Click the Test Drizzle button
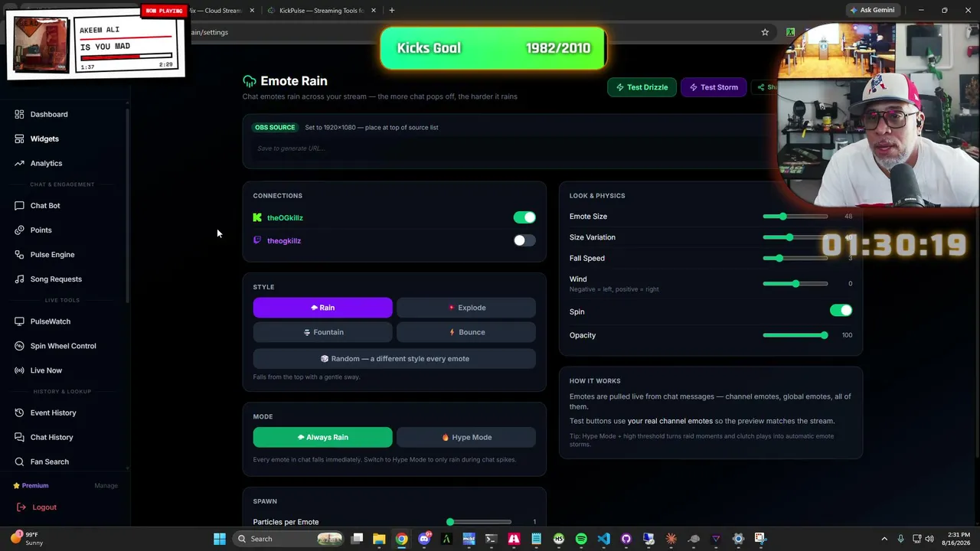980x551 pixels. (642, 87)
